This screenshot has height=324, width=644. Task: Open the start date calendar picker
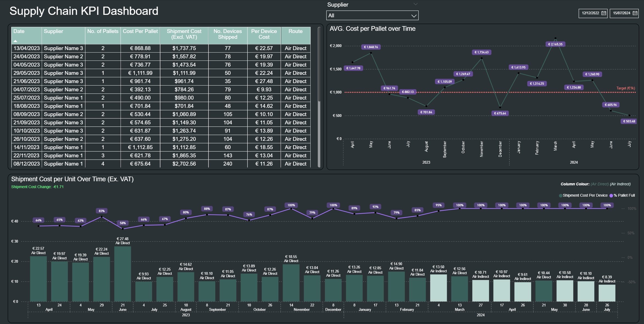coord(604,13)
